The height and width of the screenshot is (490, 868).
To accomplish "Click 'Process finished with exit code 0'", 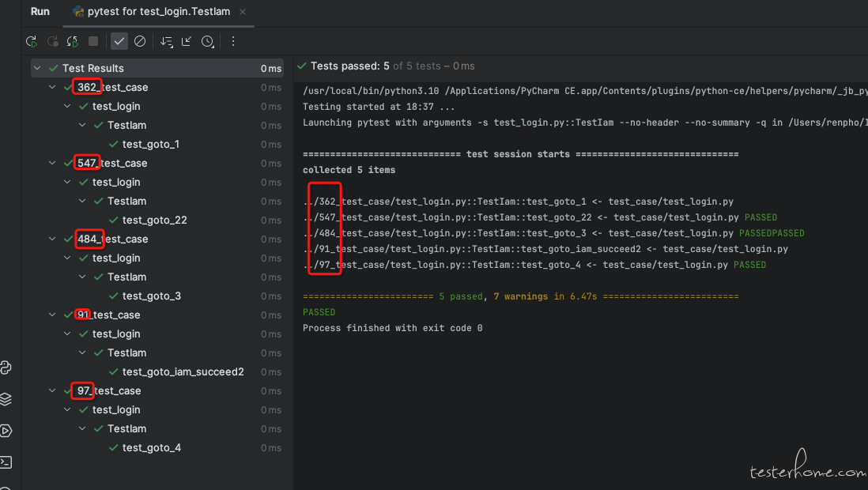I will pyautogui.click(x=392, y=328).
